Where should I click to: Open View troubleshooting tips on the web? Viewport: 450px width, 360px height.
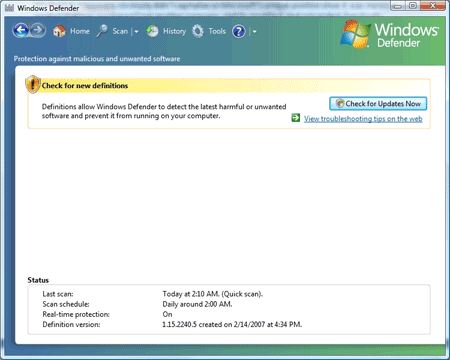363,119
